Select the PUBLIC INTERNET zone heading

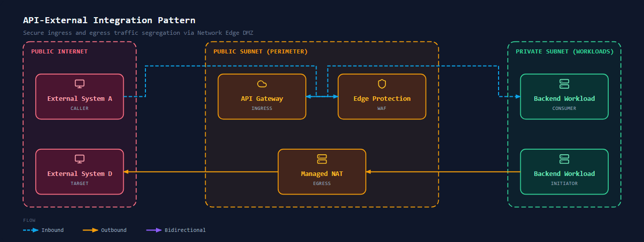pos(59,51)
